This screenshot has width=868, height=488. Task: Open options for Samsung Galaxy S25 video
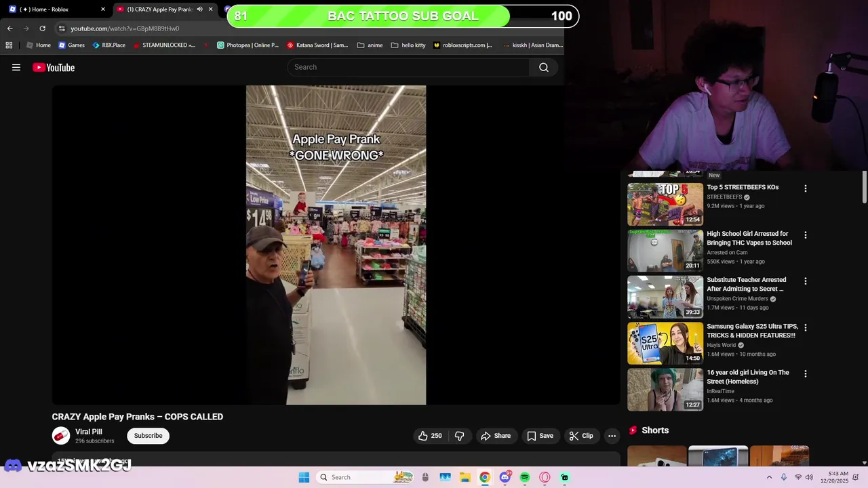(x=806, y=327)
